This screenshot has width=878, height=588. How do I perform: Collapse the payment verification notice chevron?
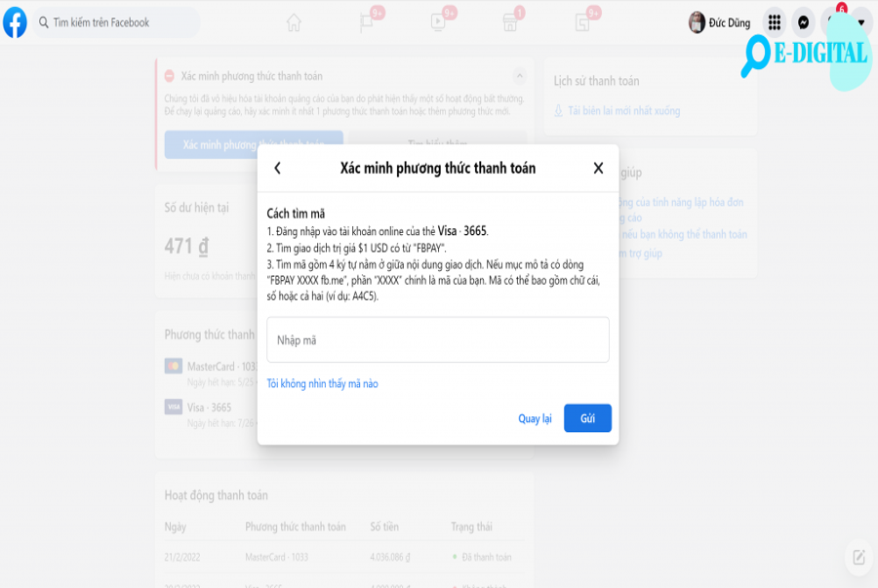(520, 75)
